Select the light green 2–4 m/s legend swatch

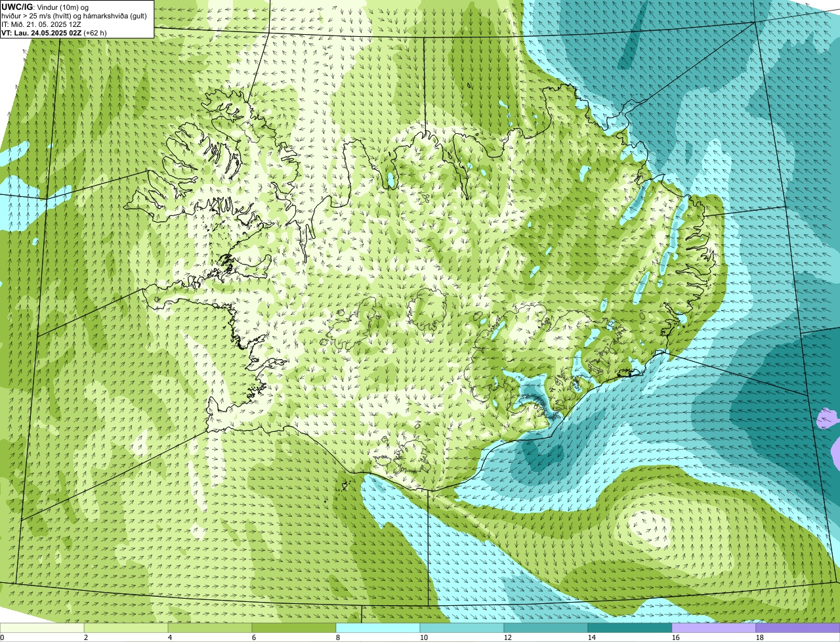pos(126,628)
